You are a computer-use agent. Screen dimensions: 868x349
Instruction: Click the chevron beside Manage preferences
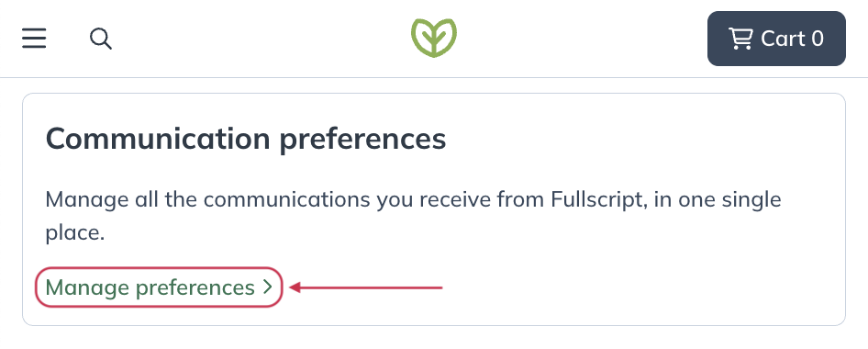pyautogui.click(x=267, y=287)
